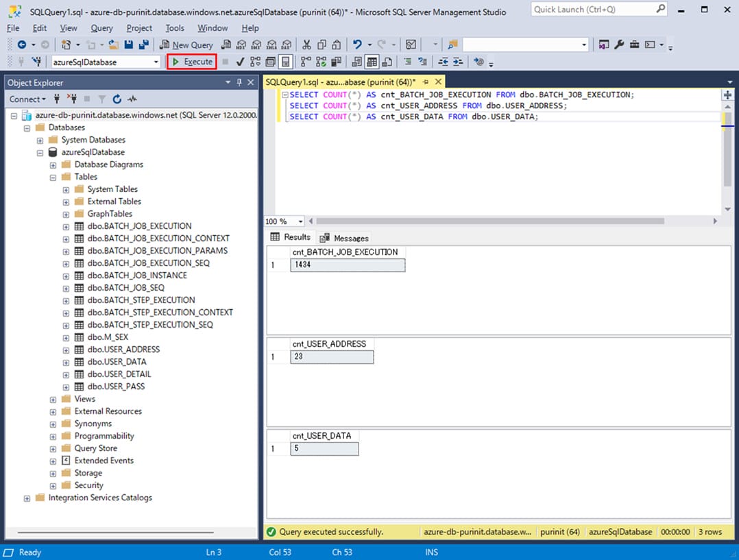Click the Parse query checkmark icon
The width and height of the screenshot is (739, 560).
coord(240,62)
